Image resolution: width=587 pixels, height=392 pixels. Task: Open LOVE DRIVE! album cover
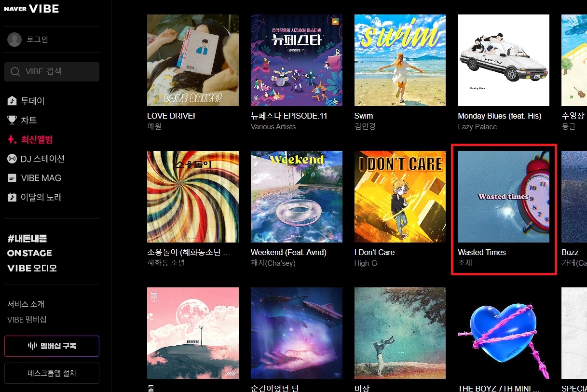(193, 60)
